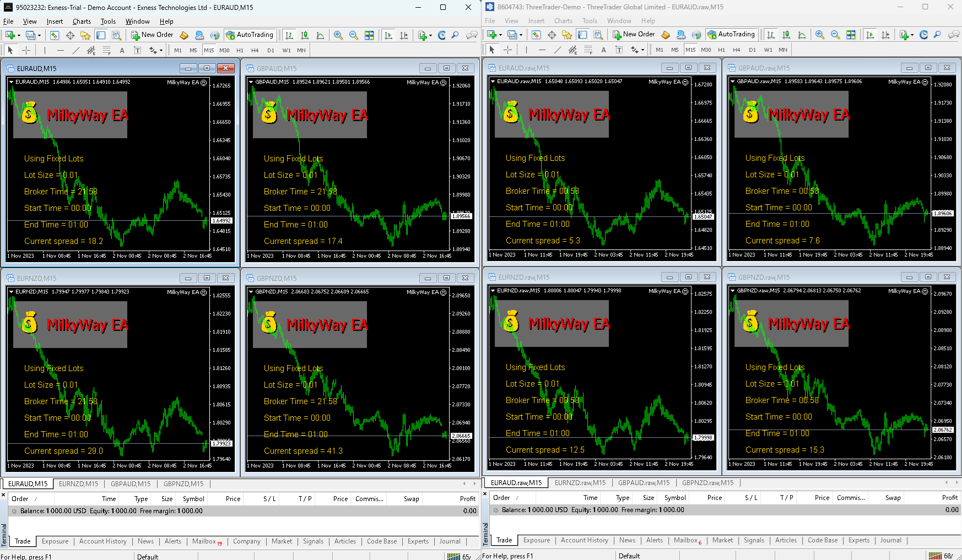Pick the vertical line tool in ThreeTrader
Screen dimensions: 962x560
pyautogui.click(x=526, y=50)
